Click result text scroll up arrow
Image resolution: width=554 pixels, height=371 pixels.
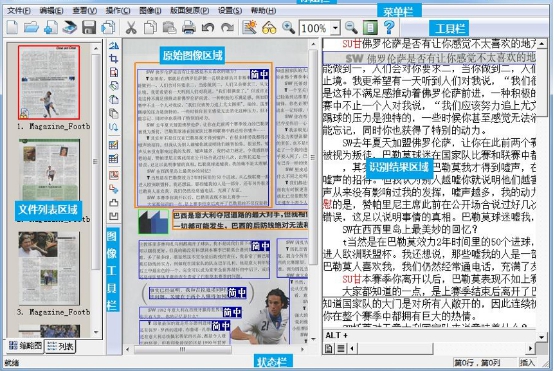[x=542, y=44]
